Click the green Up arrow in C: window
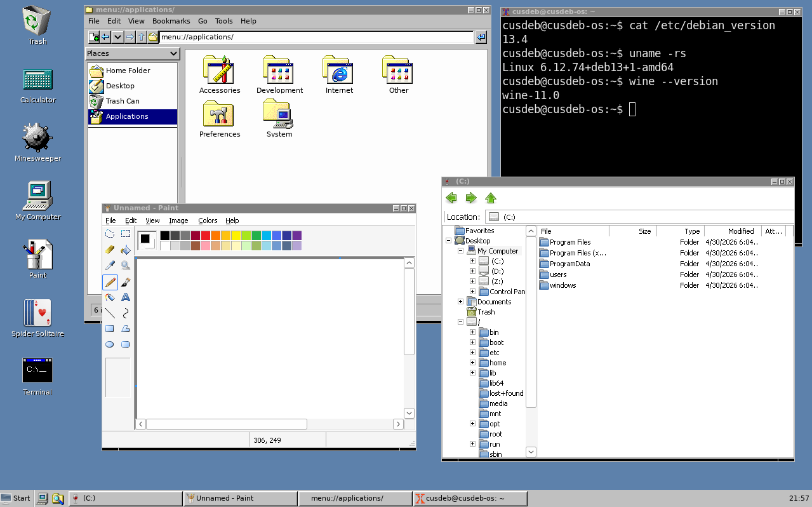812x507 pixels. 491,198
